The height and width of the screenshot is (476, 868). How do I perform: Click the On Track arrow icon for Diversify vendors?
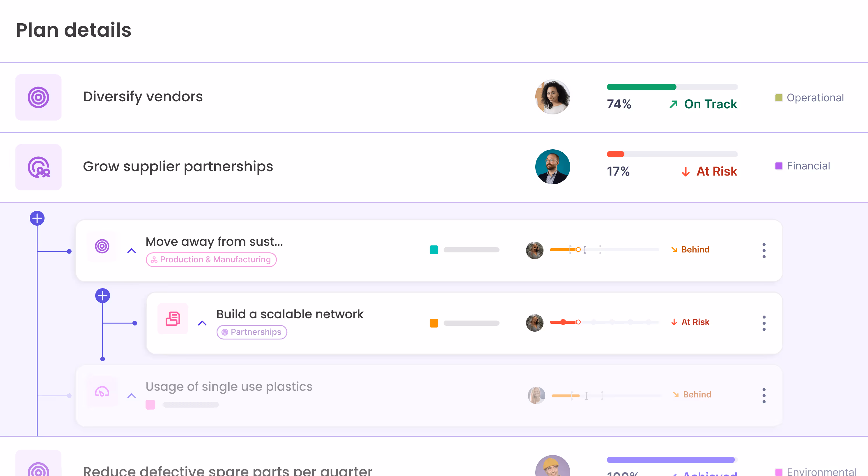673,105
